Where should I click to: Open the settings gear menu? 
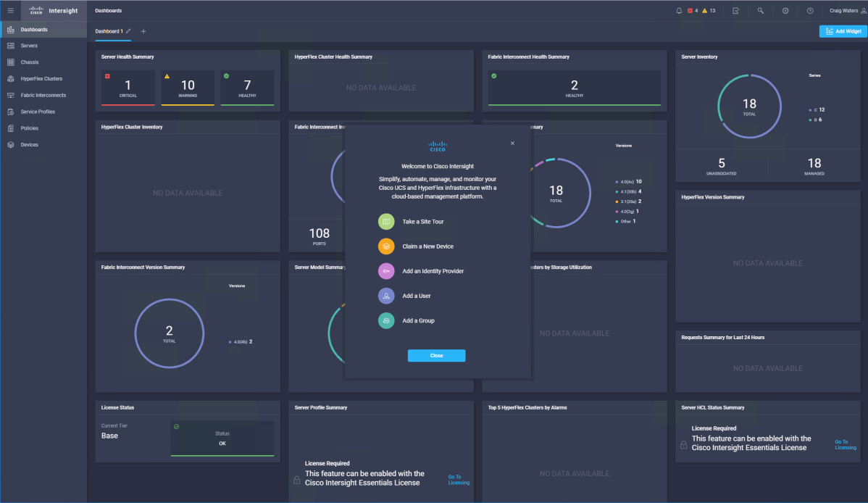[785, 11]
